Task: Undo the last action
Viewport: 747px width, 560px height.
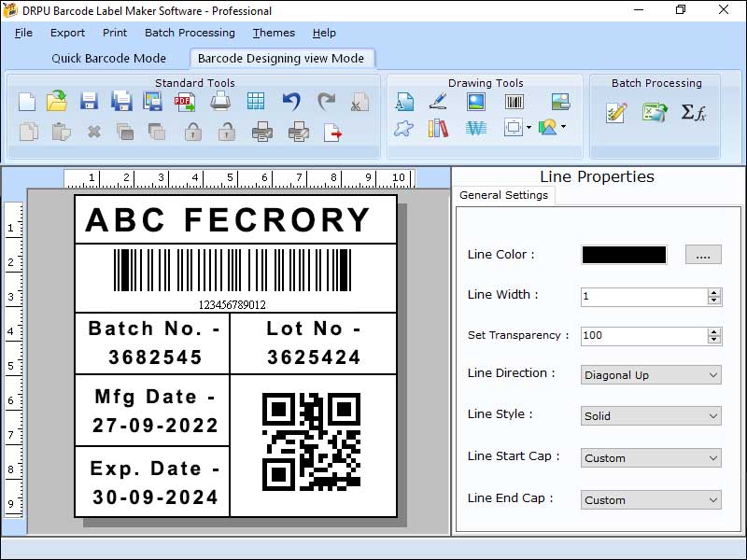Action: tap(289, 101)
